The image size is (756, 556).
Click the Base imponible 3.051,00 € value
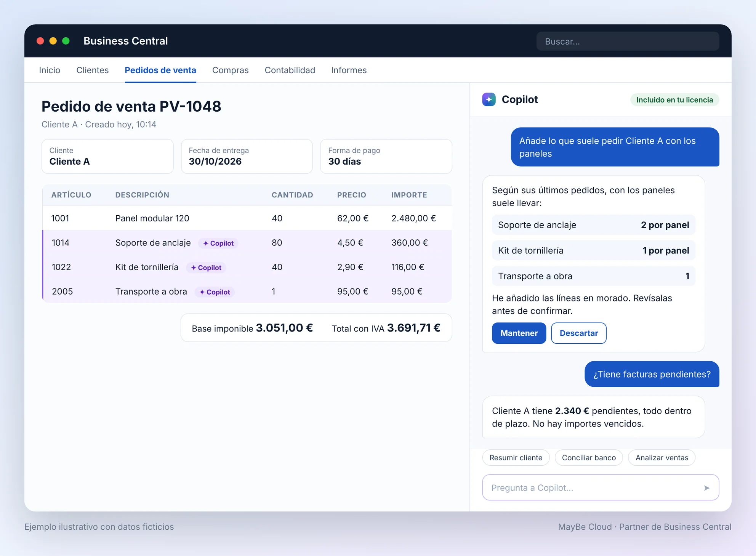[x=284, y=328]
